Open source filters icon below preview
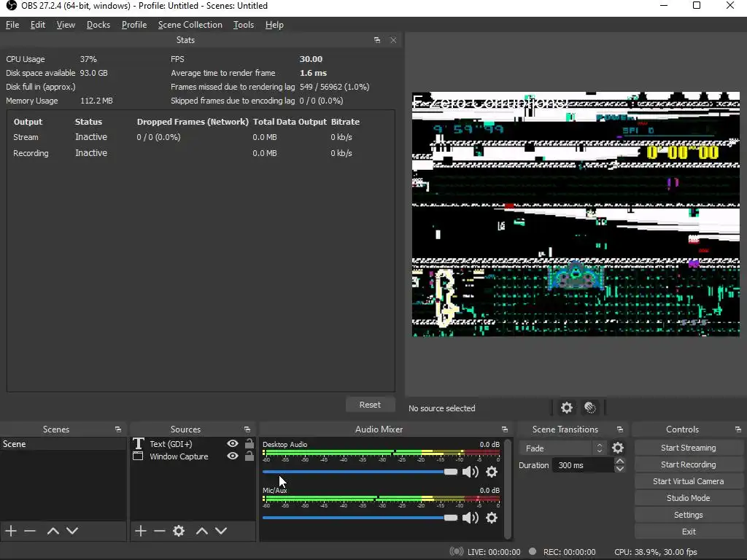 pos(590,408)
